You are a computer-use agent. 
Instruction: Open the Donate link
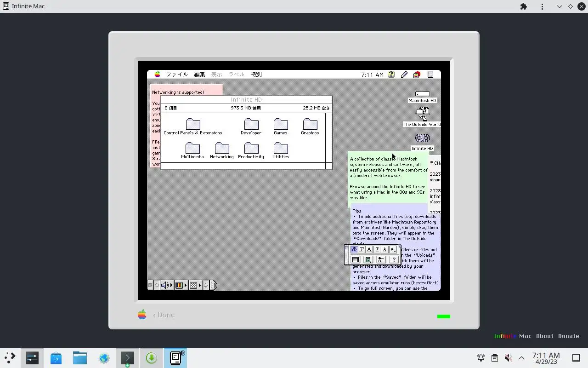569,336
